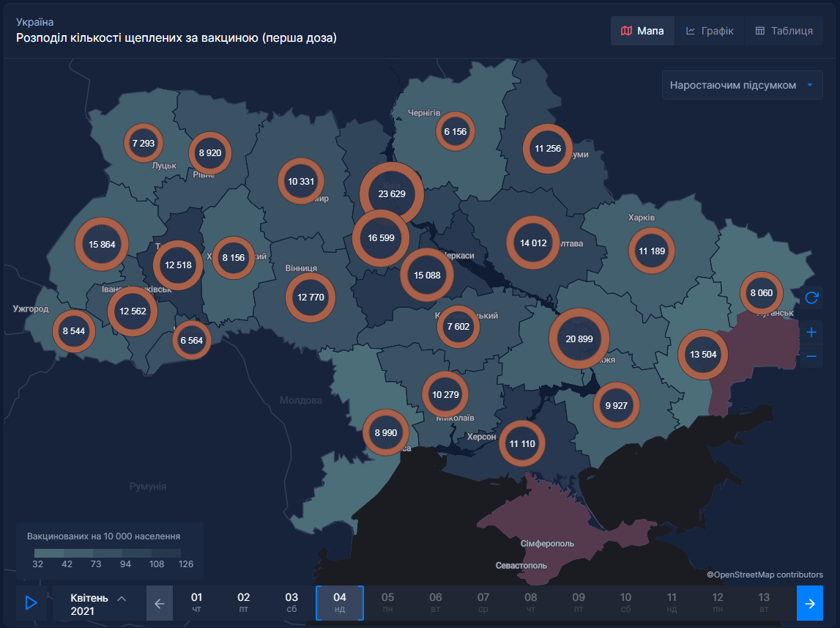Click the map refresh icon
Image resolution: width=840 pixels, height=628 pixels.
(811, 298)
